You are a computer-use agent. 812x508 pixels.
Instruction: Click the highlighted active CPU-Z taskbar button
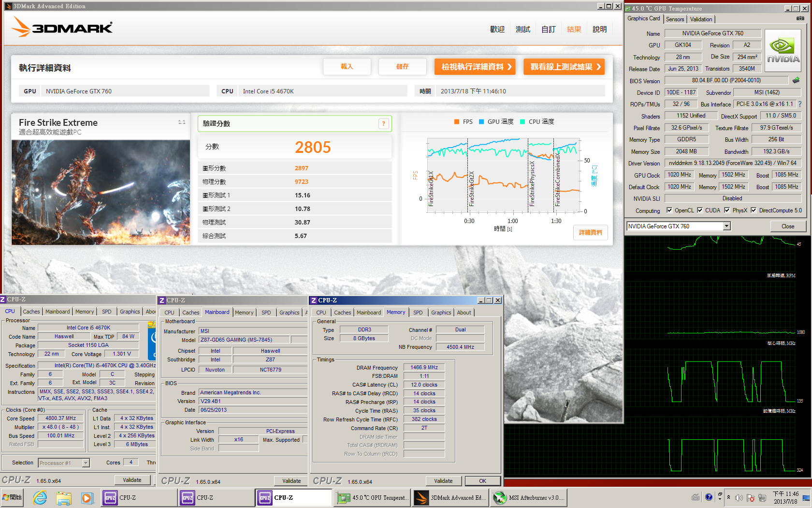tap(294, 497)
